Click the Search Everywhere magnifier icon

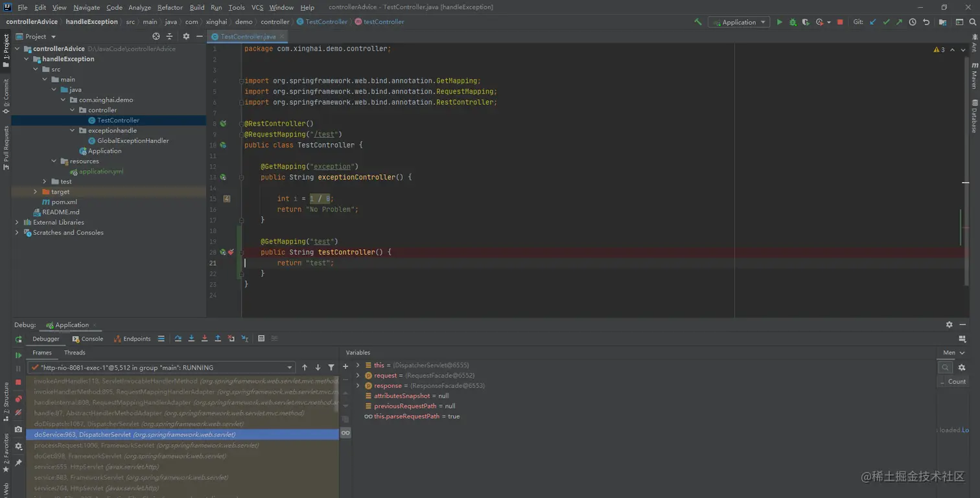click(972, 22)
